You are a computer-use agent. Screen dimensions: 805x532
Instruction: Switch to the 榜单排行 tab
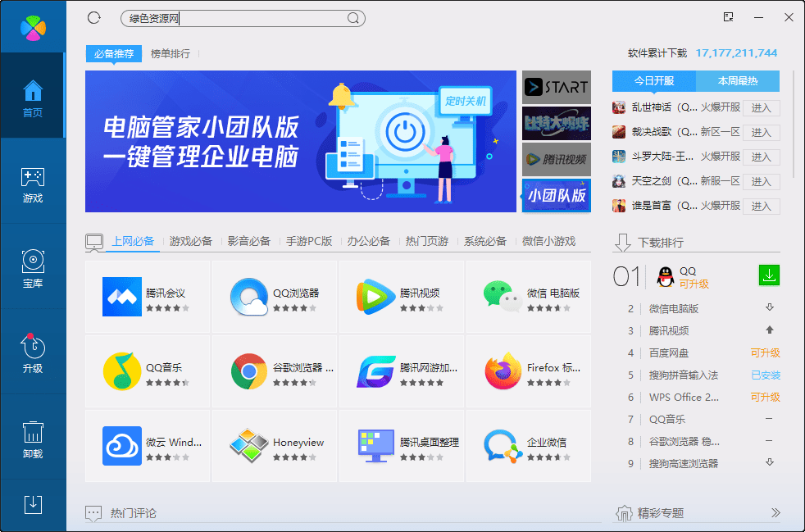coord(170,53)
